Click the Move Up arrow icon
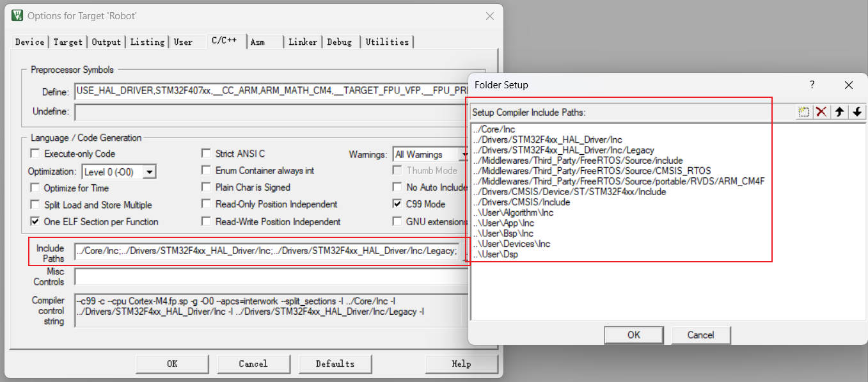The height and width of the screenshot is (382, 868). click(839, 112)
